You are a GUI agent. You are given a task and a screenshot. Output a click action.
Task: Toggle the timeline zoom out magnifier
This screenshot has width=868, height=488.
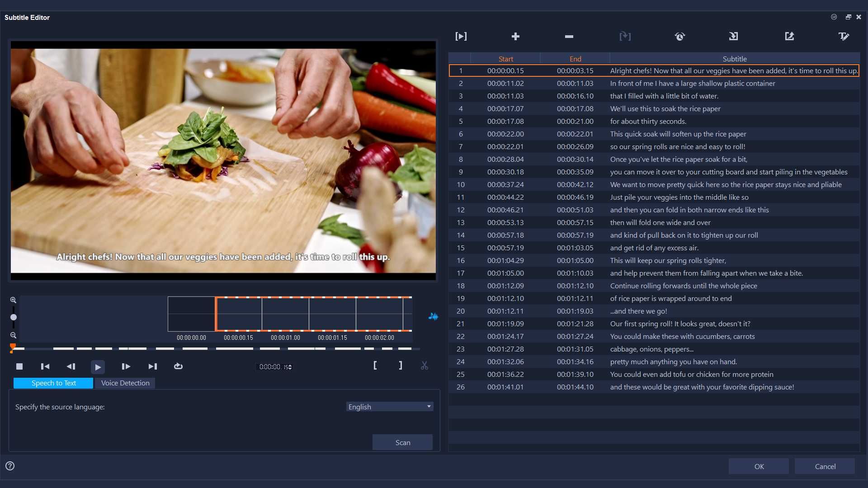[13, 335]
